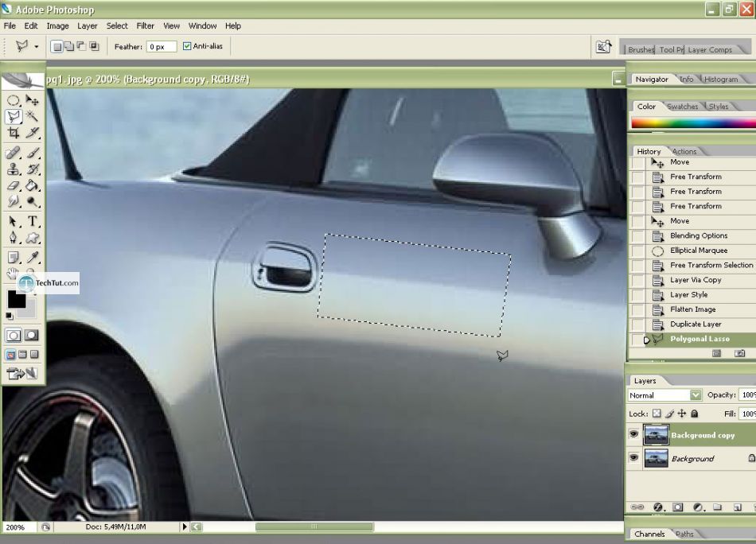
Task: Reset default foreground and background colors
Action: (x=10, y=316)
